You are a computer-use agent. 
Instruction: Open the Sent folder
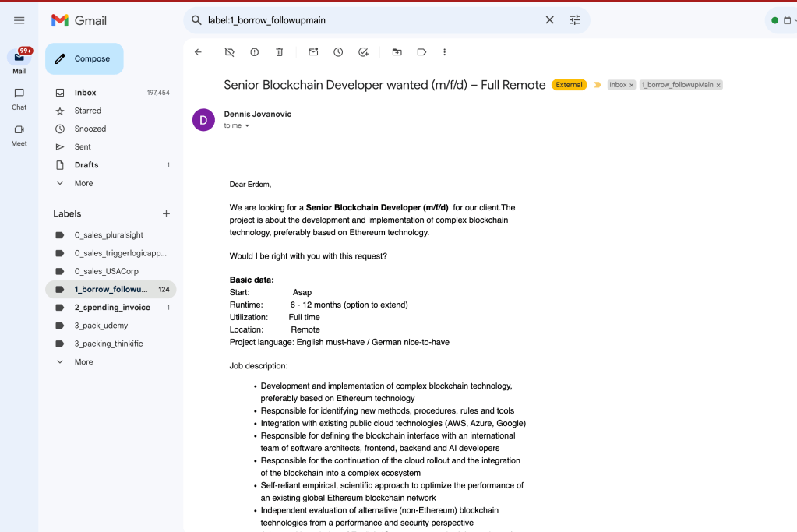pyautogui.click(x=111, y=147)
